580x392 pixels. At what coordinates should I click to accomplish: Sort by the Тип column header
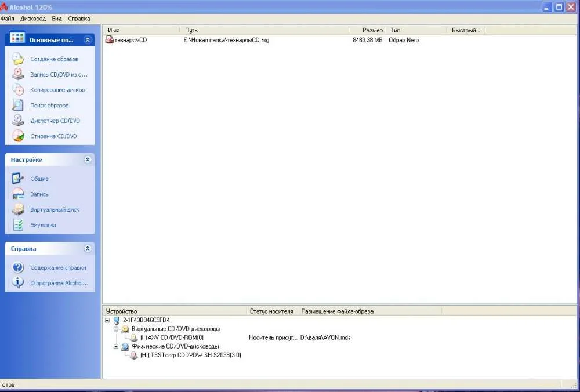(416, 30)
